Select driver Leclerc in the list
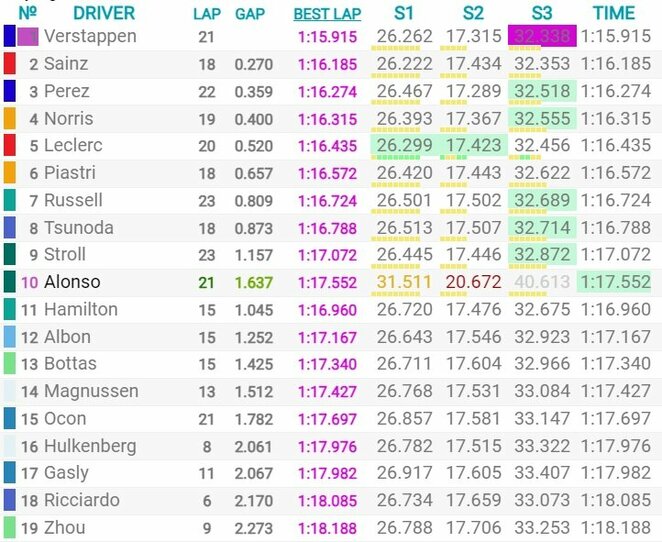The image size is (662, 542). click(x=73, y=146)
